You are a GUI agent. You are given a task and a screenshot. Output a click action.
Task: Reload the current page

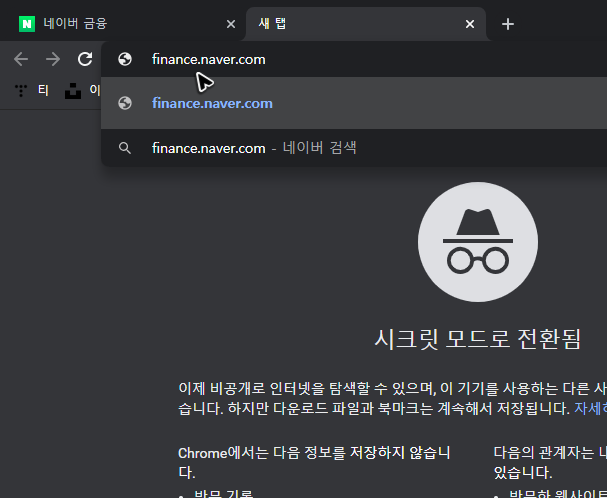pyautogui.click(x=85, y=59)
